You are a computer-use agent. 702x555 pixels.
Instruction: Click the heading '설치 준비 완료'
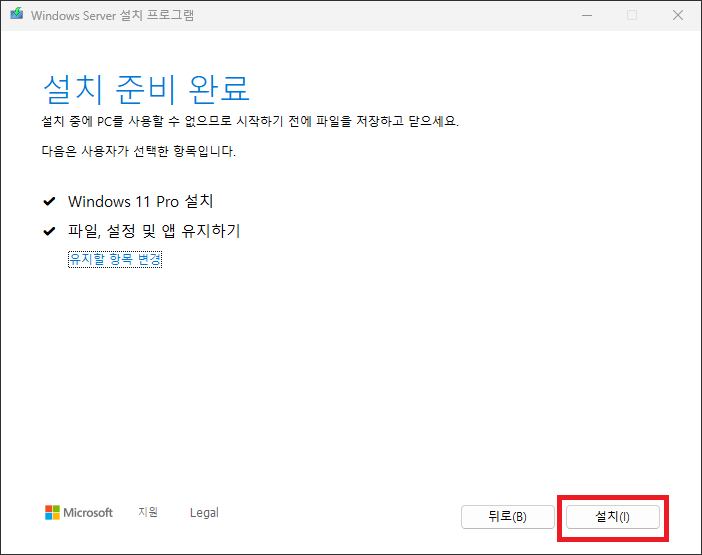(146, 89)
